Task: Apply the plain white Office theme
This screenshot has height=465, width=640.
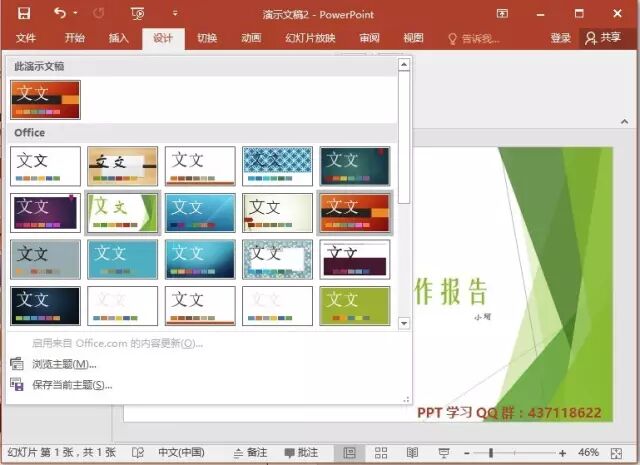Action: [45, 166]
